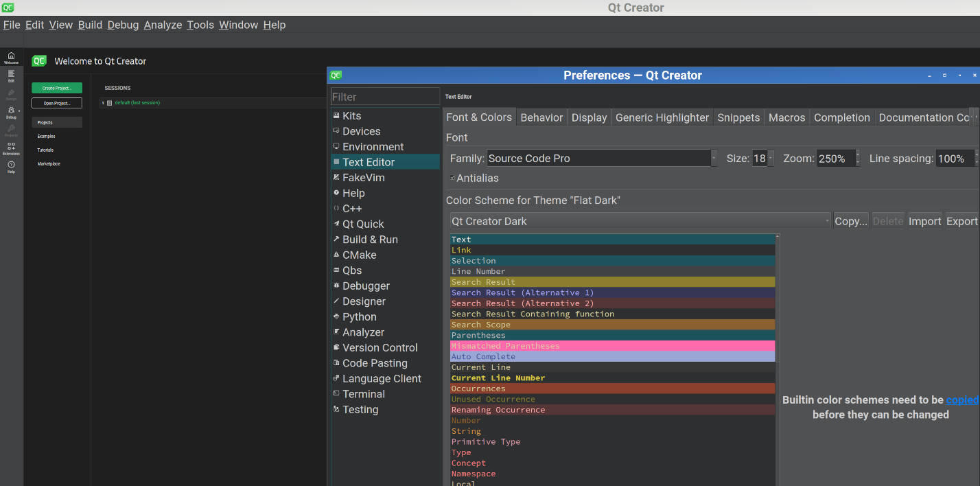Click the Create Project button

pos(57,88)
